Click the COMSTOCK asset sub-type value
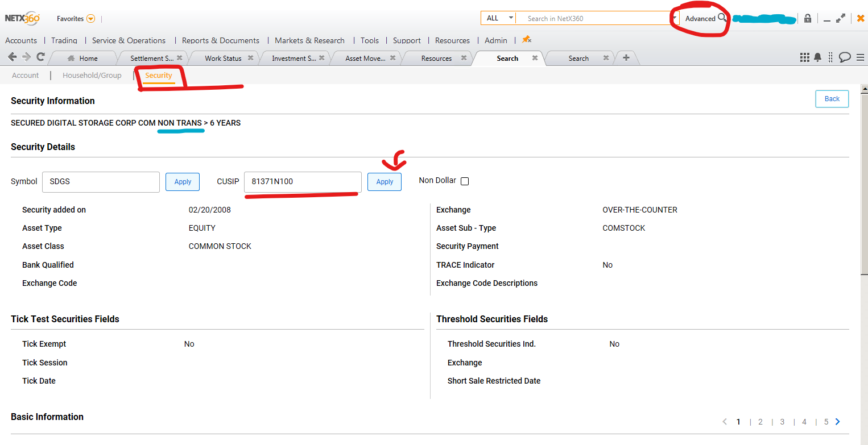 [x=624, y=228]
